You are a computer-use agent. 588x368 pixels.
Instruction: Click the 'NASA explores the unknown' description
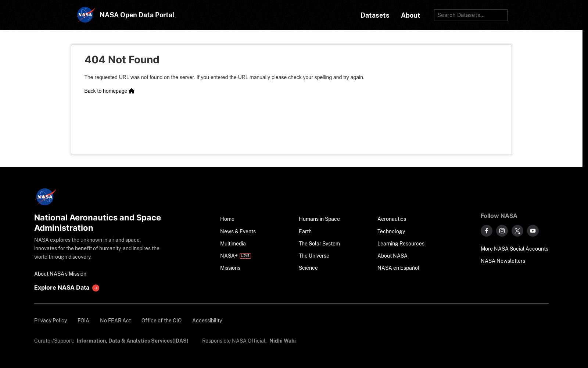[97, 248]
